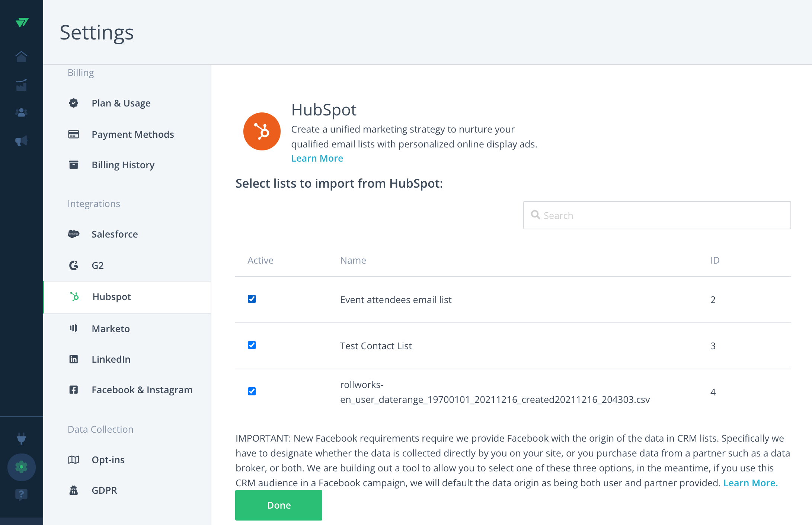This screenshot has height=525, width=812.
Task: Click the Facebook logo icon
Action: [x=74, y=389]
